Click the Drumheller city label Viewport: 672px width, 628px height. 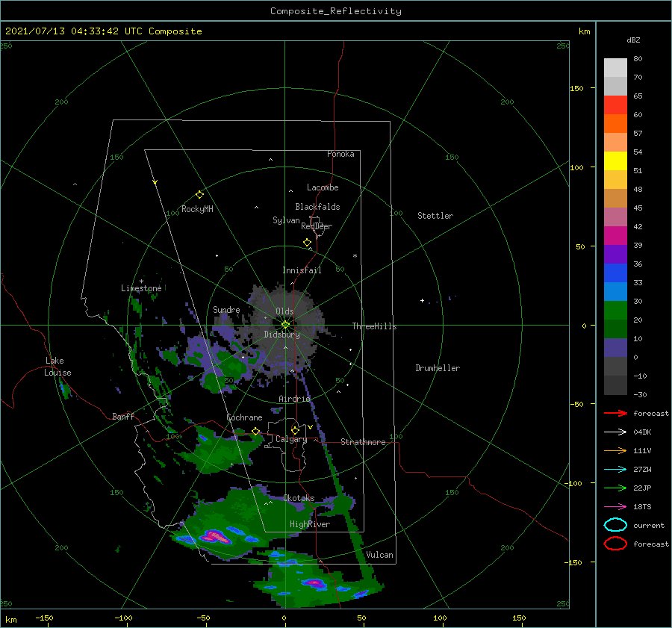pyautogui.click(x=438, y=368)
